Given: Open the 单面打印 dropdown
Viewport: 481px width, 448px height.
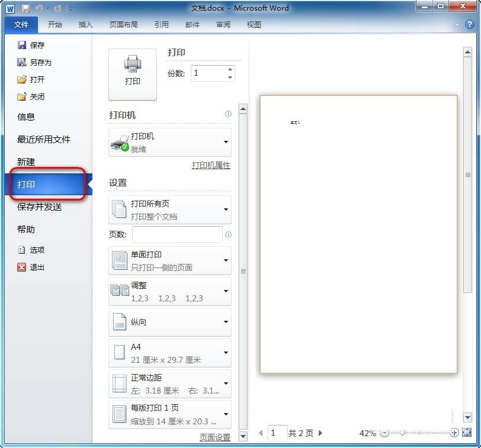Looking at the screenshot, I should 170,261.
